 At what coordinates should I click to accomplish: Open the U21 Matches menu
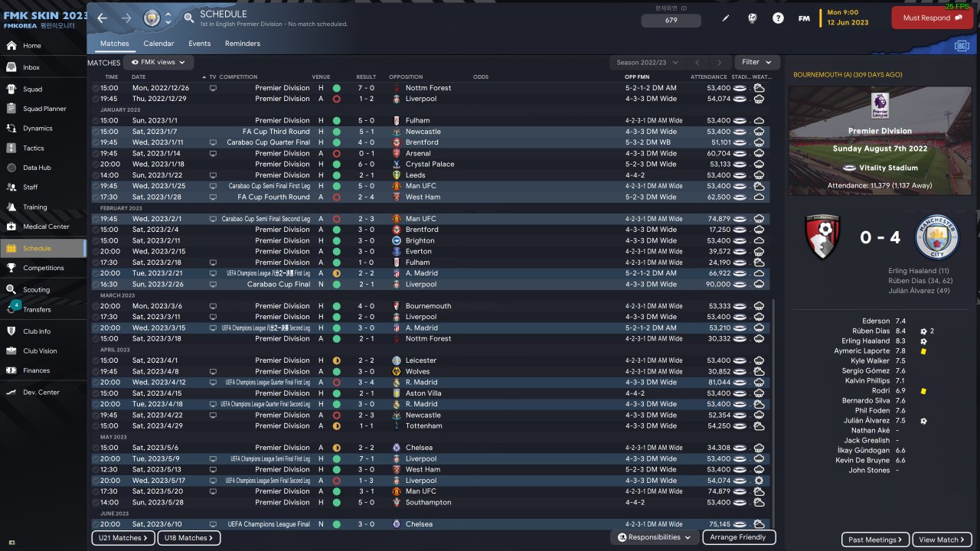(x=125, y=538)
